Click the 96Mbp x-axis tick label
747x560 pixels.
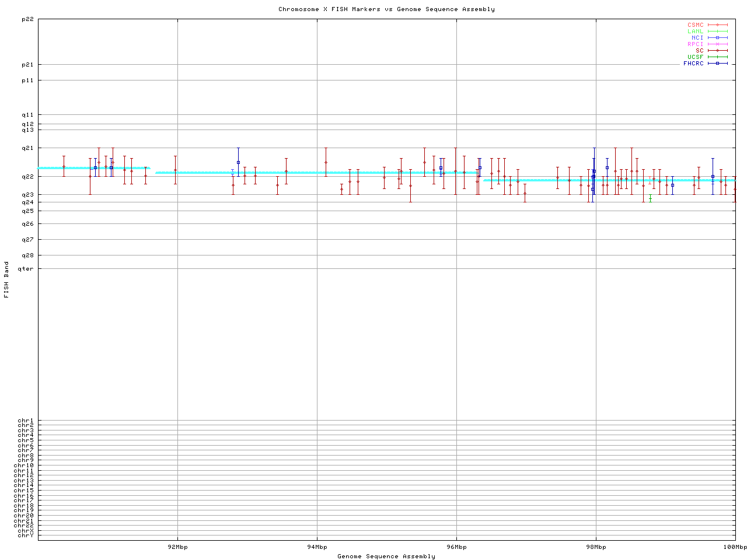[x=456, y=547]
